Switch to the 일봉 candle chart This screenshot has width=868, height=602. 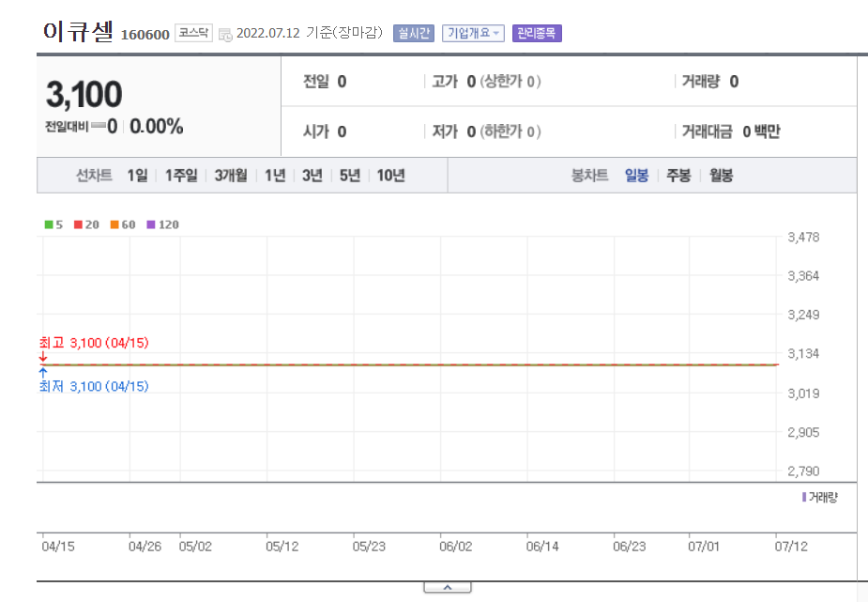[x=636, y=176]
